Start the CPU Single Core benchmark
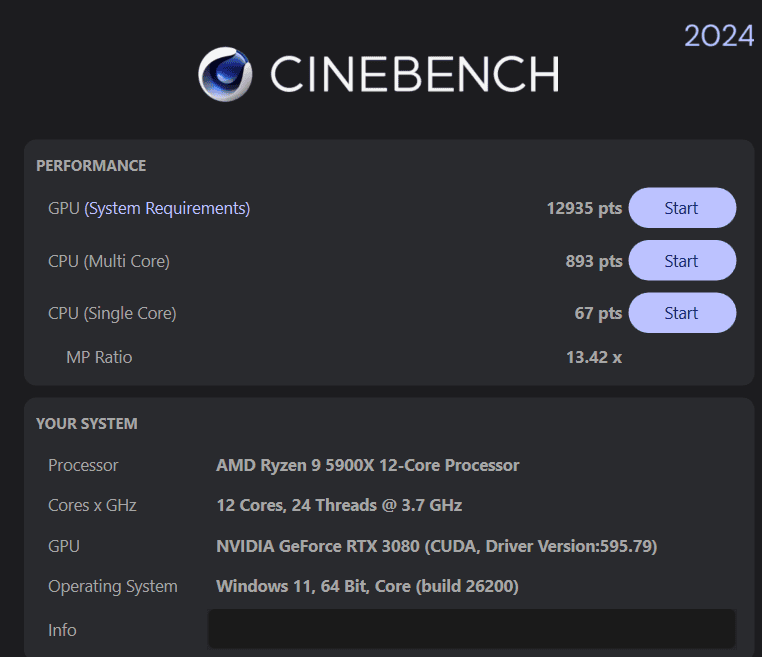Screen dimensions: 762x657 pos(682,313)
